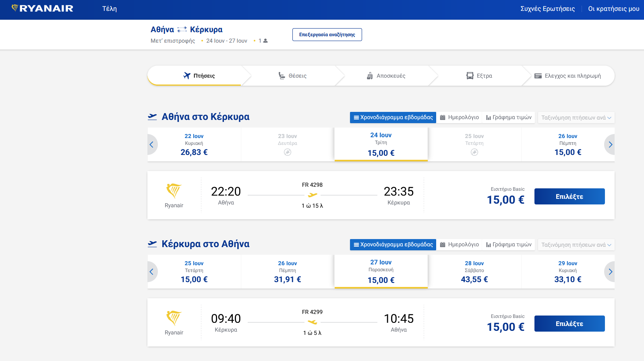Select Ελεγχος και πληρωμή step tab
This screenshot has height=361, width=644.
(x=568, y=76)
